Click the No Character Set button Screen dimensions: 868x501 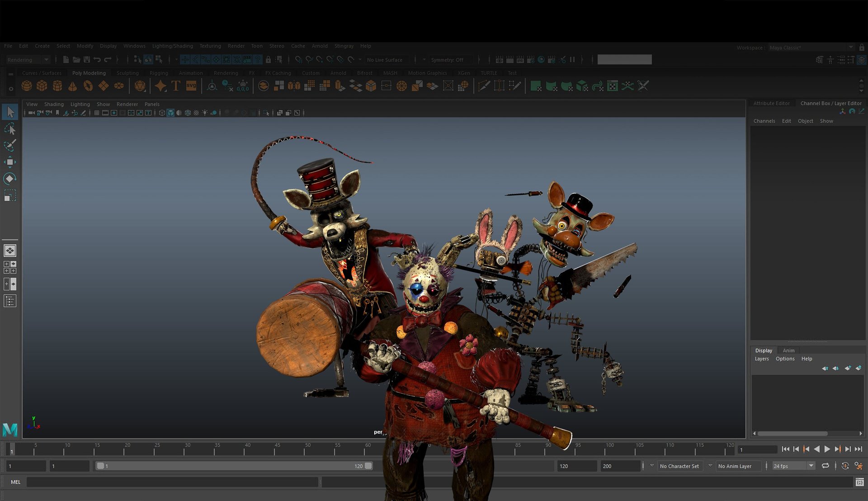click(x=679, y=466)
